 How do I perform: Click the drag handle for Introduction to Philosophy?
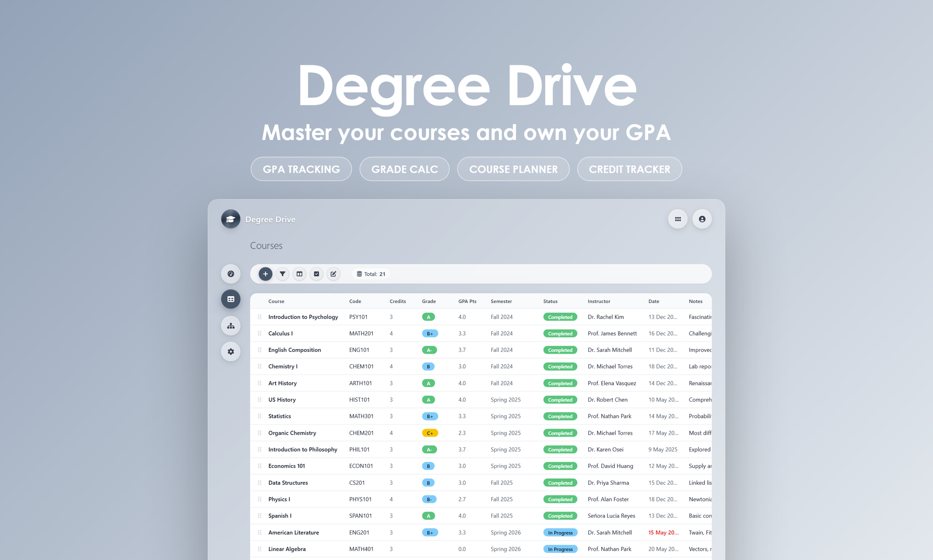tap(259, 449)
